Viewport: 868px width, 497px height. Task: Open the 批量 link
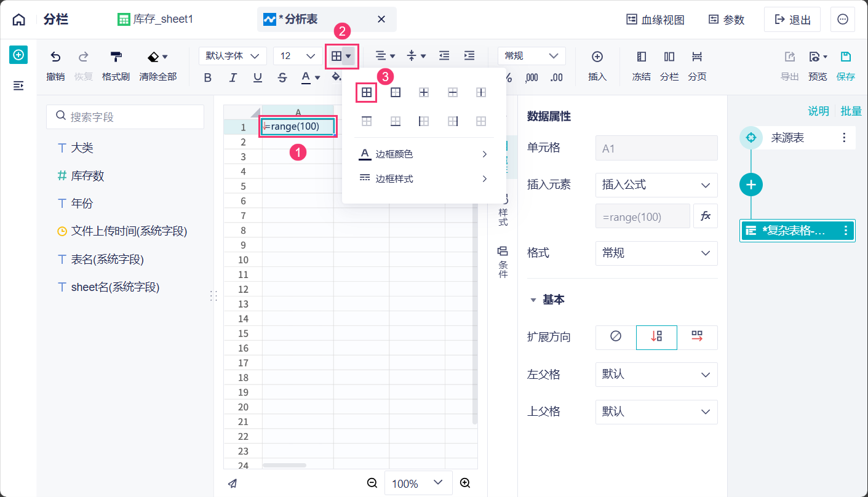(x=851, y=111)
